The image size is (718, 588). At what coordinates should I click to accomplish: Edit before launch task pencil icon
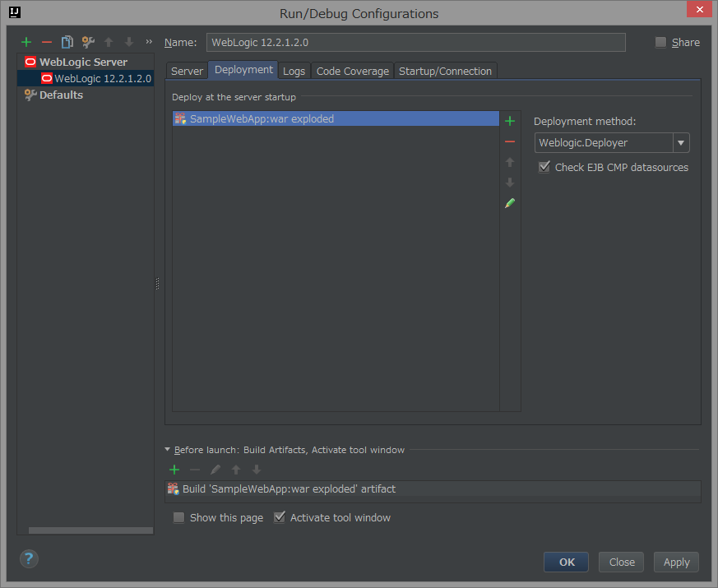click(x=215, y=470)
